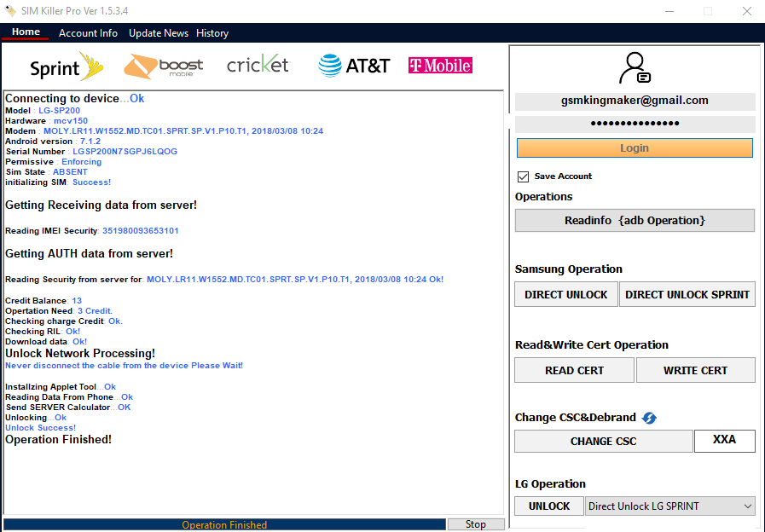Click the blue refresh icon beside Change CSC&Debrand
This screenshot has width=765, height=532.
coord(649,418)
